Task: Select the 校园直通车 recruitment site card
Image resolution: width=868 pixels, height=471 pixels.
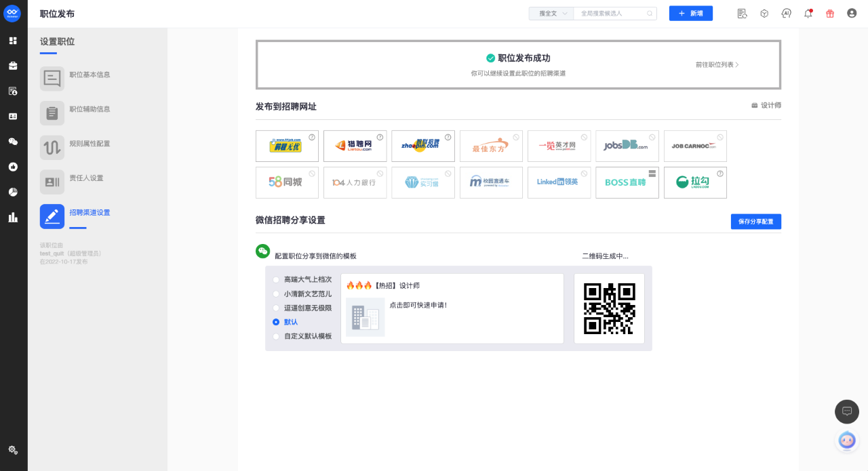Action: tap(491, 182)
